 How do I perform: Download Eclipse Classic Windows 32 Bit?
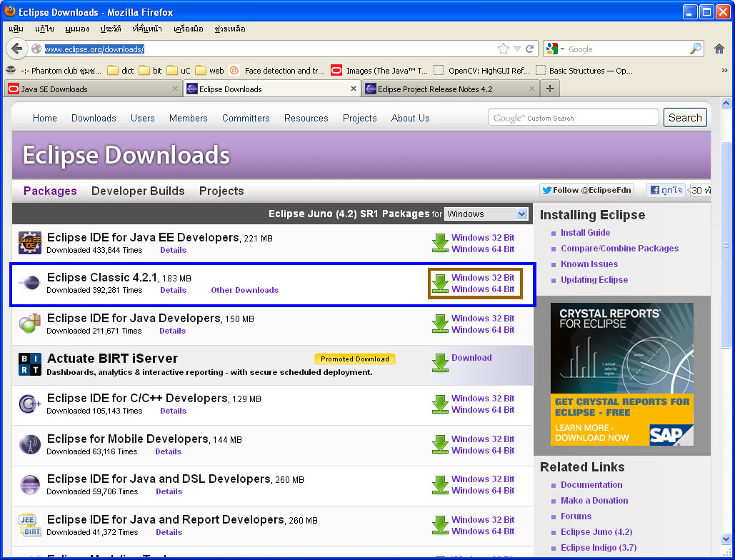pos(483,277)
